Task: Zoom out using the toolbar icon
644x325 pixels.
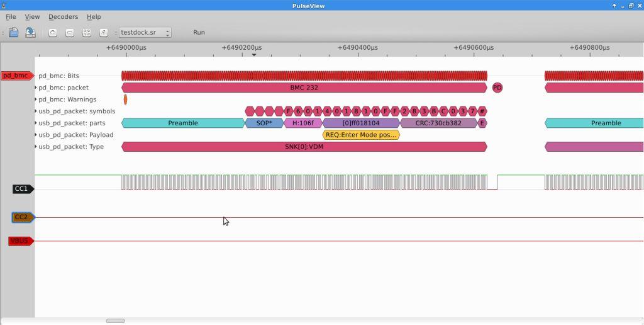Action: 70,33
